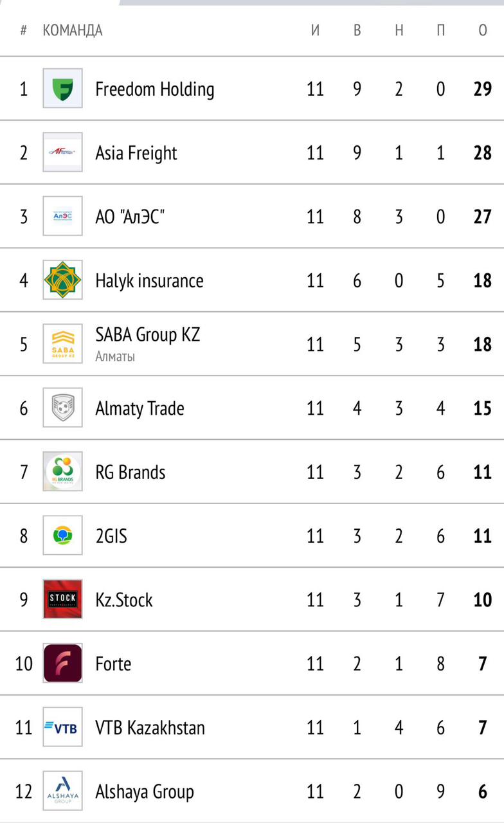Click the VTB Kazakhstan logo
Viewport: 504px width, 823px height.
(x=62, y=727)
